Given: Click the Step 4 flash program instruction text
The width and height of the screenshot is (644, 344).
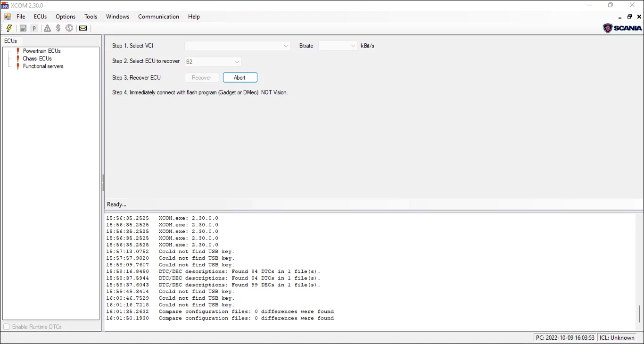Looking at the screenshot, I should [x=200, y=92].
